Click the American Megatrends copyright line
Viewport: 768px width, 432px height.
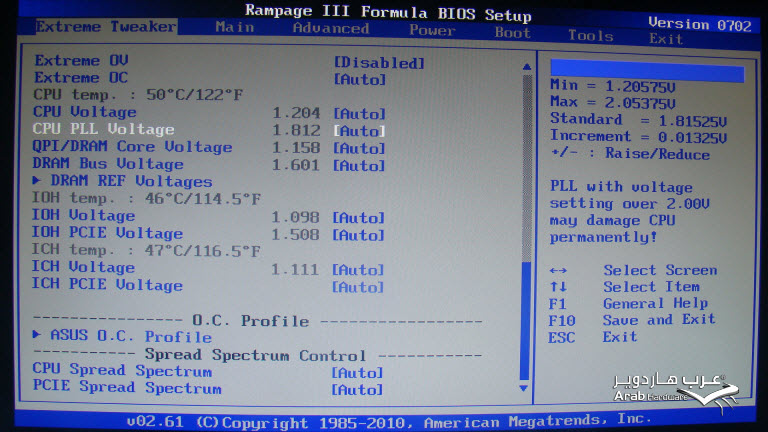389,421
